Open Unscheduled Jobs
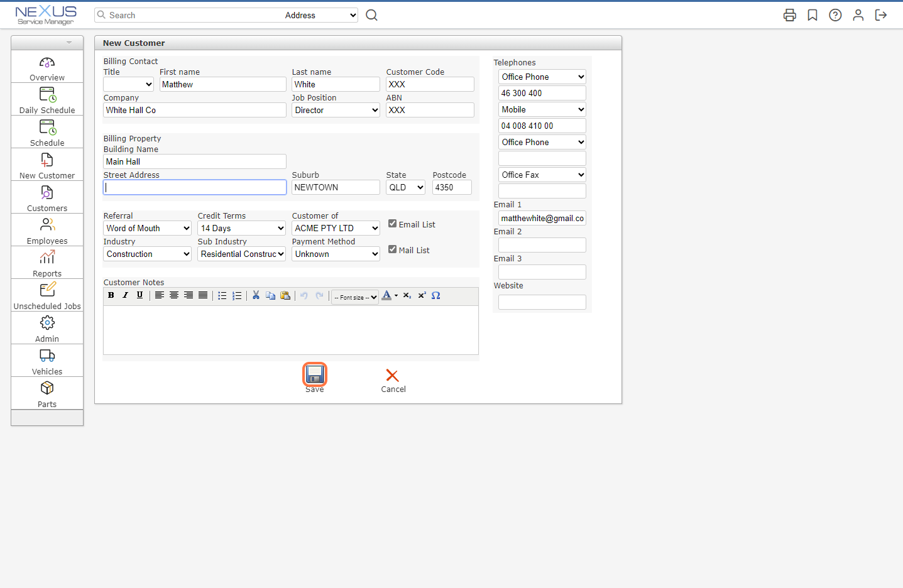The width and height of the screenshot is (903, 588). tap(47, 295)
